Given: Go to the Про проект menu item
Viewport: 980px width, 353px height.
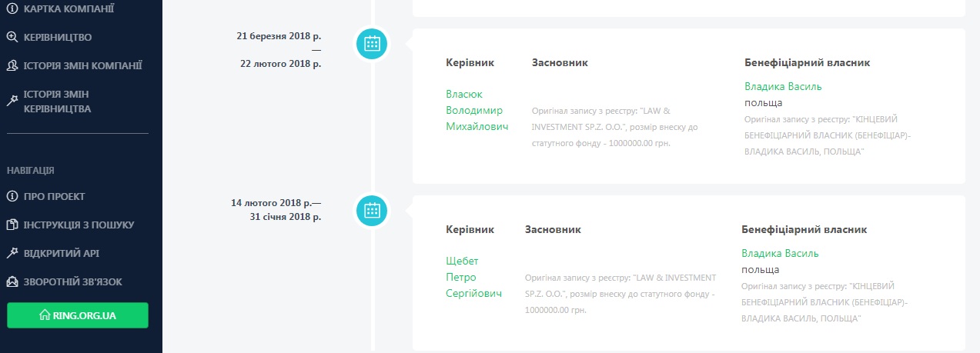Looking at the screenshot, I should tap(54, 196).
